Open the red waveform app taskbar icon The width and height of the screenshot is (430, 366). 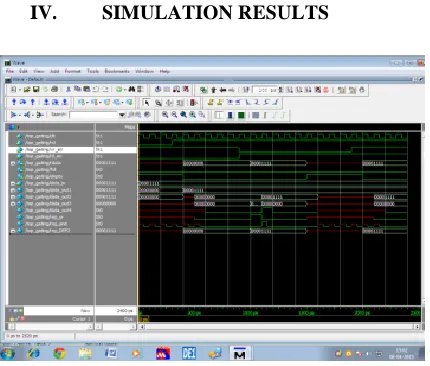coord(163,353)
